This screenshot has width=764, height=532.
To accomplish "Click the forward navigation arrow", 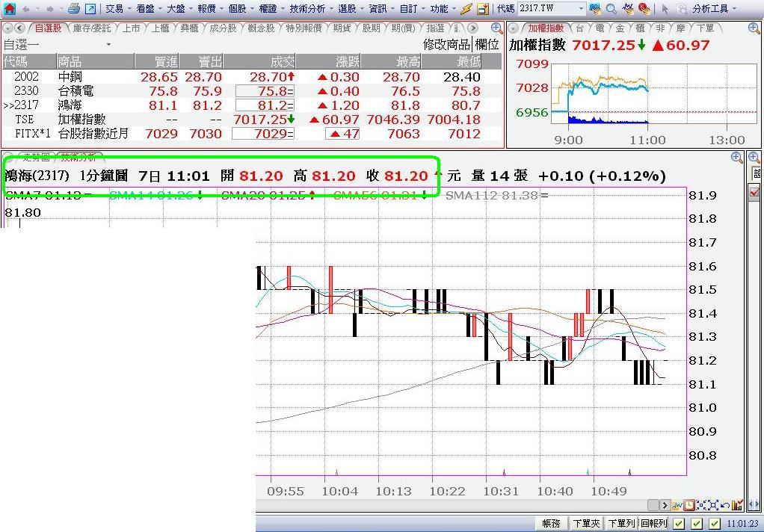I will pos(49,9).
